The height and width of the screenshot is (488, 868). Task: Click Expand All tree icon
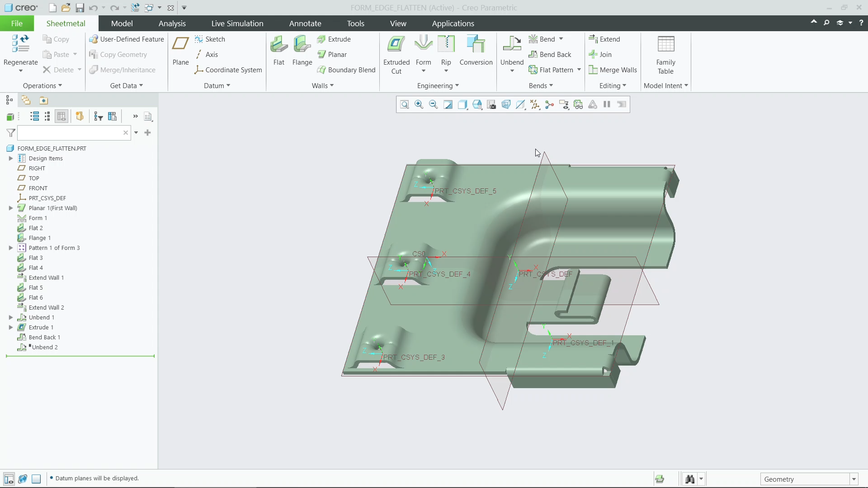34,117
